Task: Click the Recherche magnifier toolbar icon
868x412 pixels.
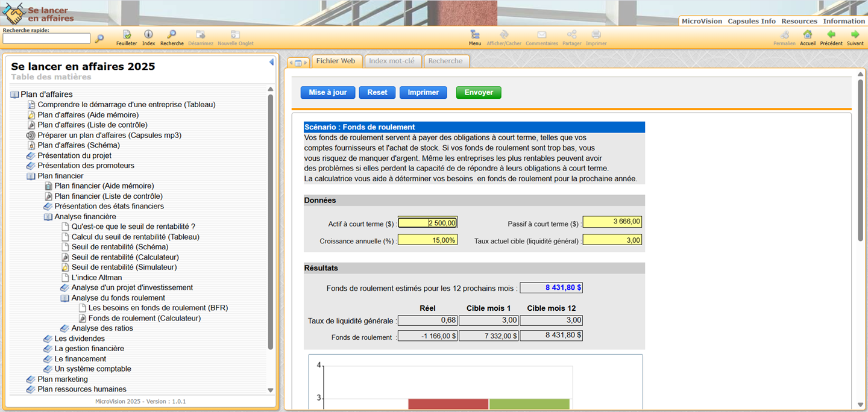Action: [x=172, y=35]
